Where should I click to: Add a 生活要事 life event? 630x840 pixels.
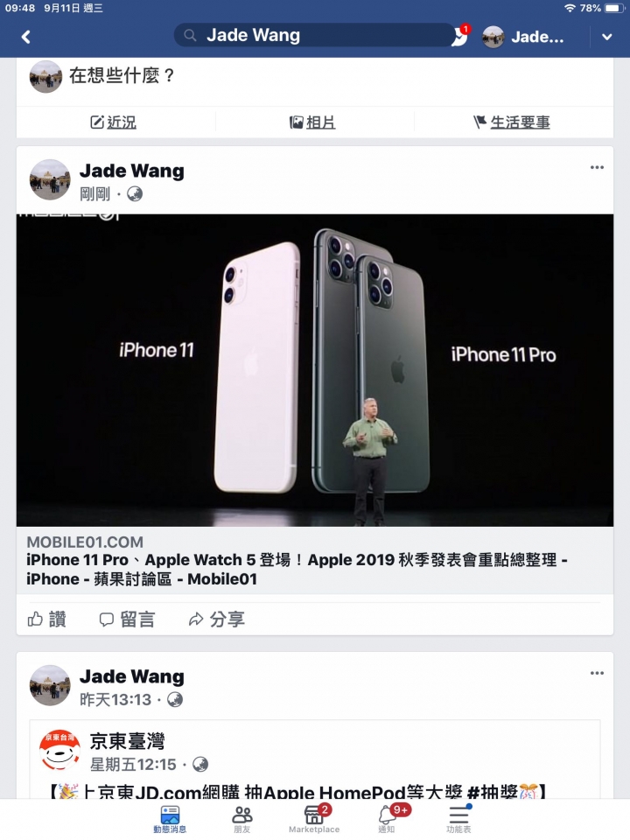point(512,122)
